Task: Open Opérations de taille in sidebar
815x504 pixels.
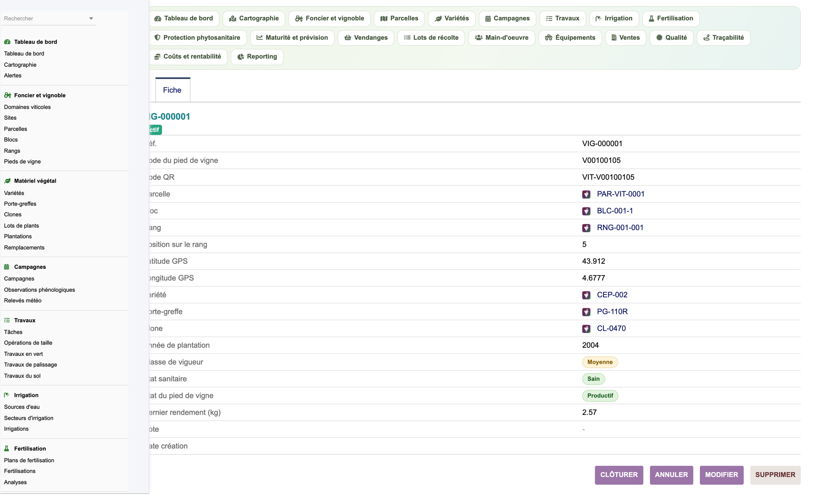Action: click(28, 343)
